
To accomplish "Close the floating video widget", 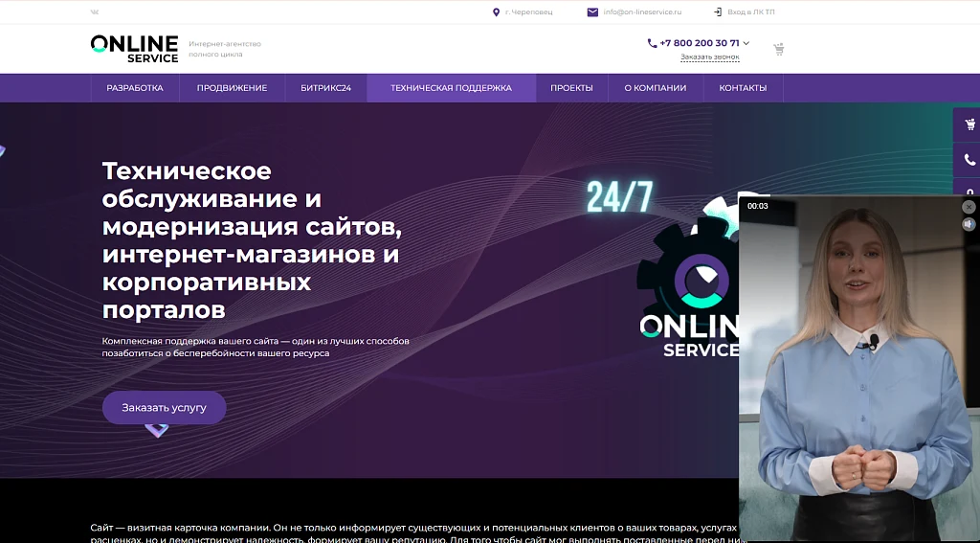I will click(969, 207).
